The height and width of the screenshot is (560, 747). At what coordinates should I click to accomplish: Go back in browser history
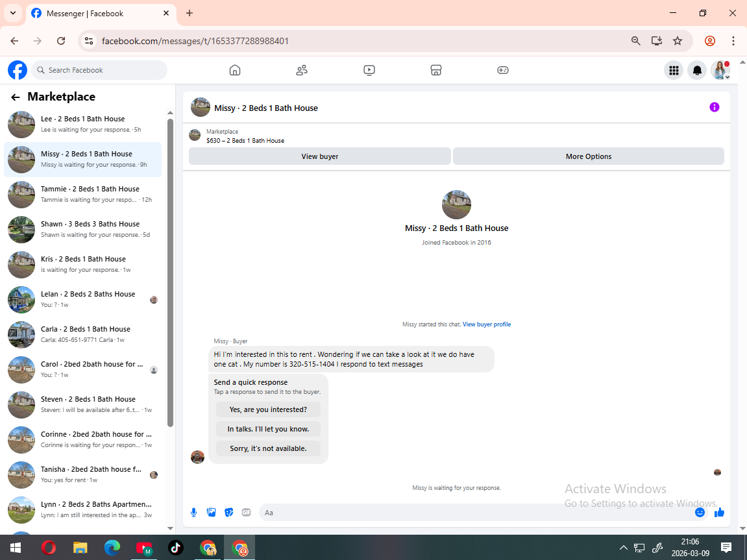14,41
